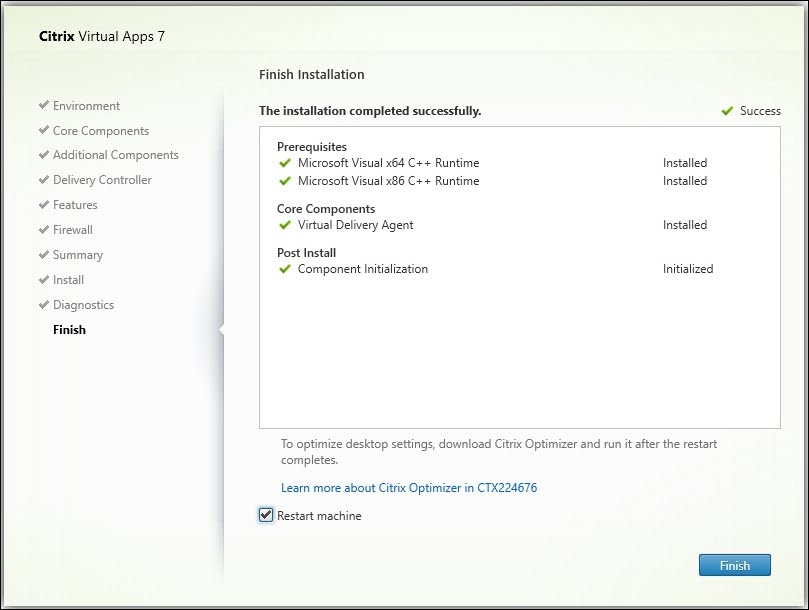Click the green Success checkmark icon
Image resolution: width=809 pixels, height=610 pixels.
coord(727,111)
